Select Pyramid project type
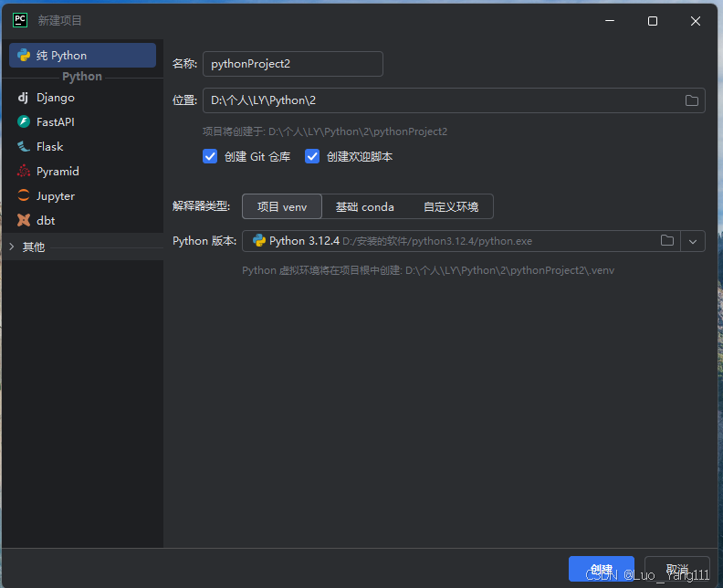 pos(82,171)
